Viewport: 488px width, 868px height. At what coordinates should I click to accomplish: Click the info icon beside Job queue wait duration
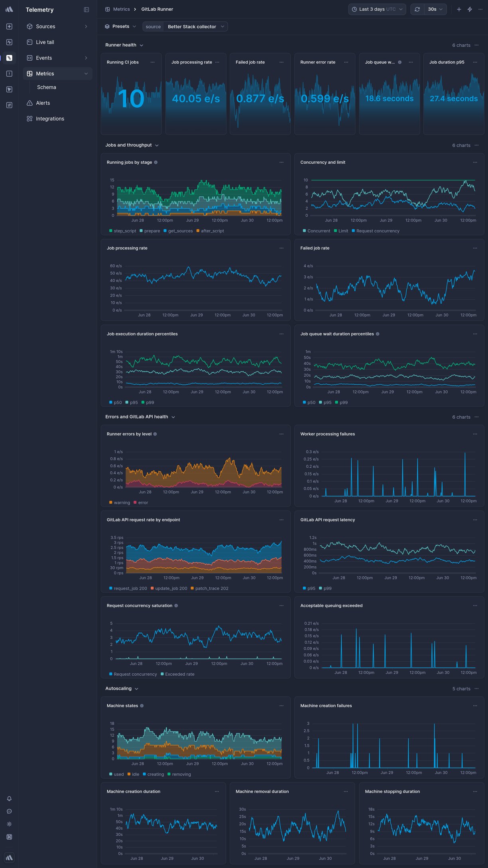tap(378, 334)
